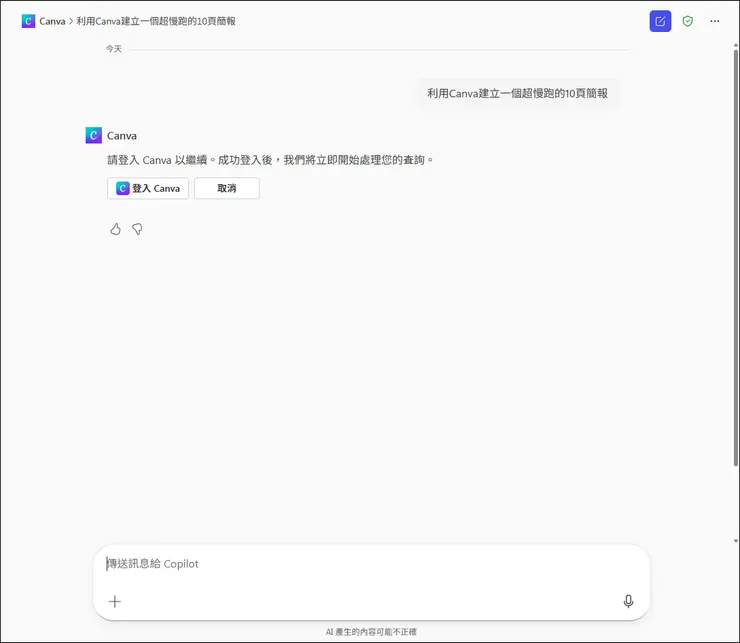This screenshot has height=643, width=740.
Task: Click the 今天 date separator label
Action: point(114,49)
